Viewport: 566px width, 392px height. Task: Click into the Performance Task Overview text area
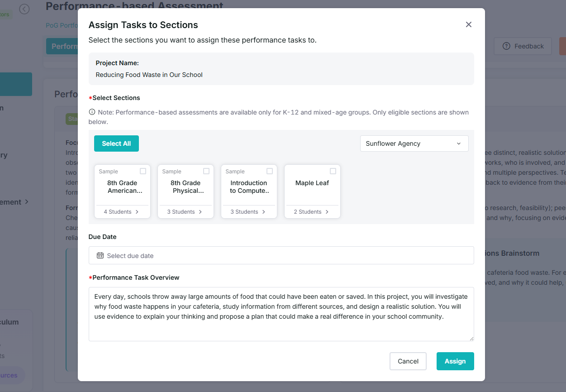click(x=281, y=314)
